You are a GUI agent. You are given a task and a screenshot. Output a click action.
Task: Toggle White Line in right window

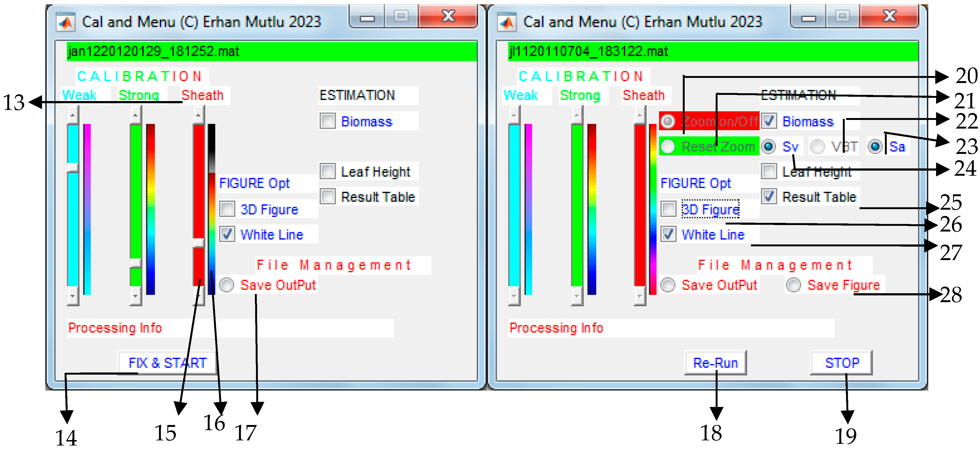point(669,234)
